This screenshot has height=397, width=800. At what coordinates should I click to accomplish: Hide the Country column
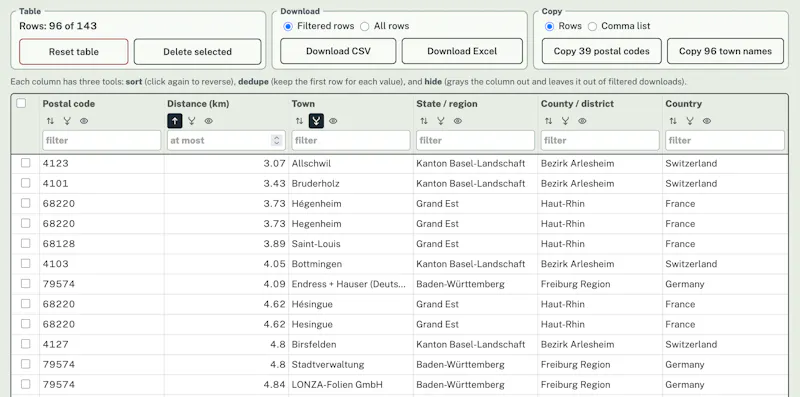(x=707, y=121)
